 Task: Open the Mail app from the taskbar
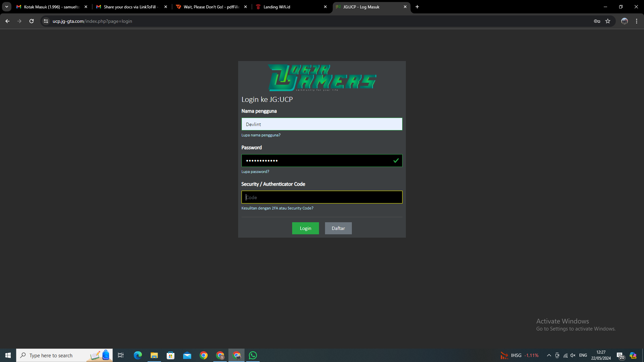(x=187, y=355)
